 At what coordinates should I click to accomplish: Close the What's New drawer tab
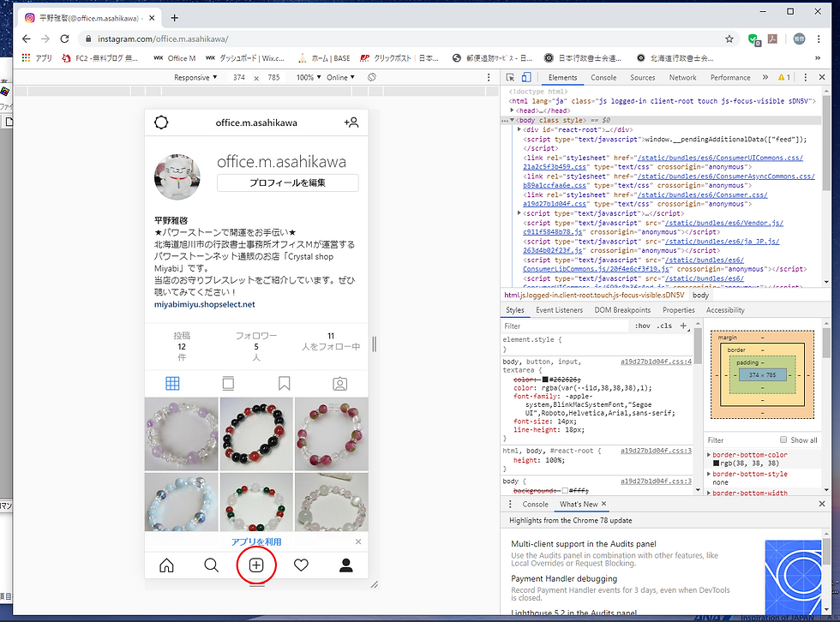pyautogui.click(x=603, y=504)
